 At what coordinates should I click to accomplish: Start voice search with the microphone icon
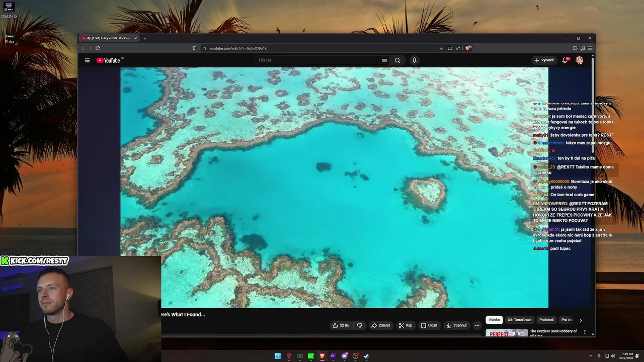click(x=415, y=60)
